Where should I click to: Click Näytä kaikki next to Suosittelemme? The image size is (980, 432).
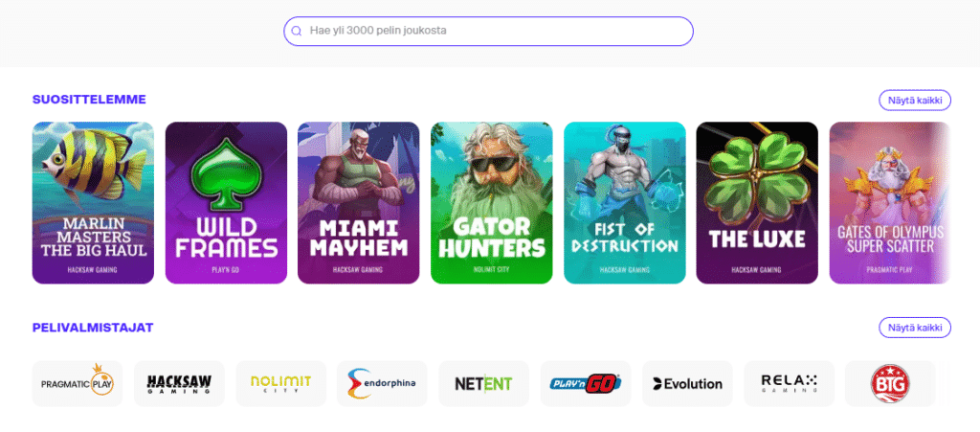(x=914, y=100)
